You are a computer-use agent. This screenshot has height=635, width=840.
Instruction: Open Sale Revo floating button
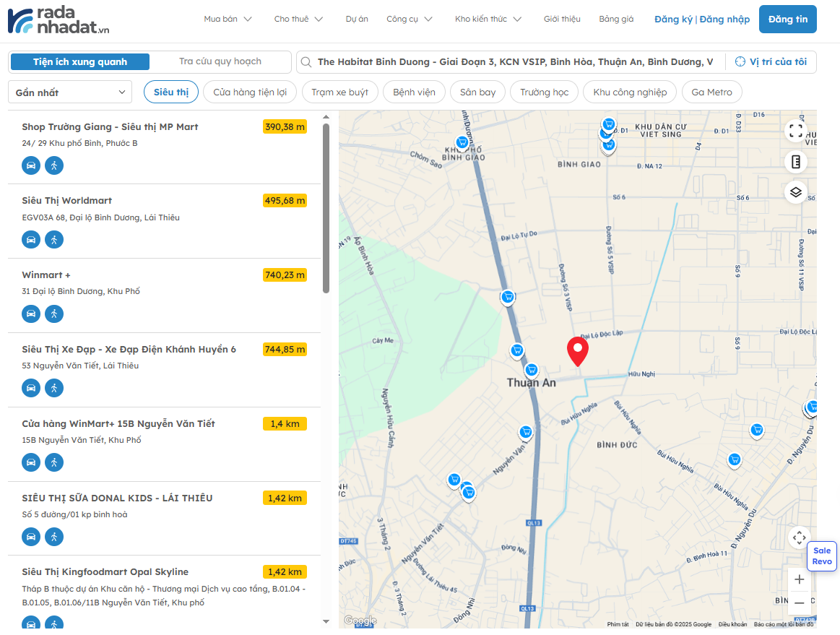(822, 556)
